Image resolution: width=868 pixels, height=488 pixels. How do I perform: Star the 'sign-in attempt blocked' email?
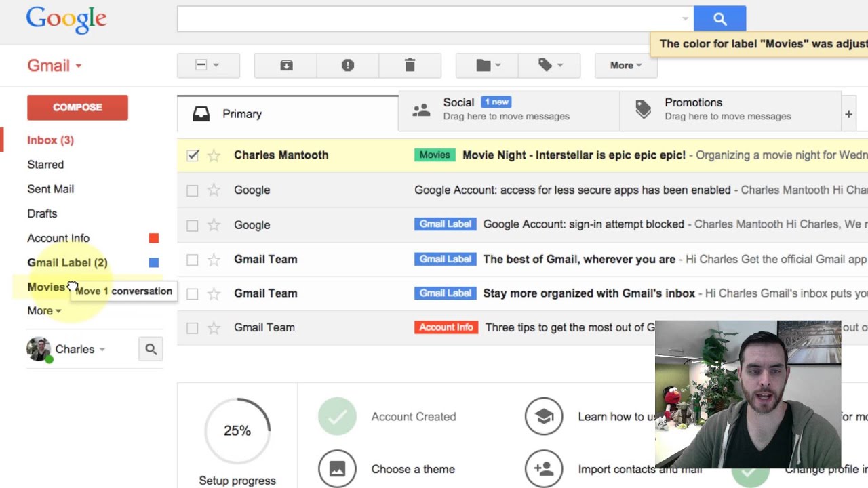(214, 225)
